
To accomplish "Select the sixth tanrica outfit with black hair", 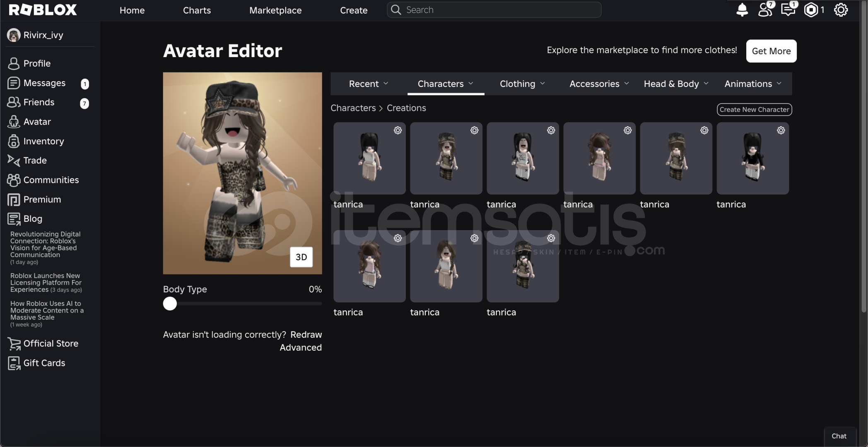I will point(752,158).
